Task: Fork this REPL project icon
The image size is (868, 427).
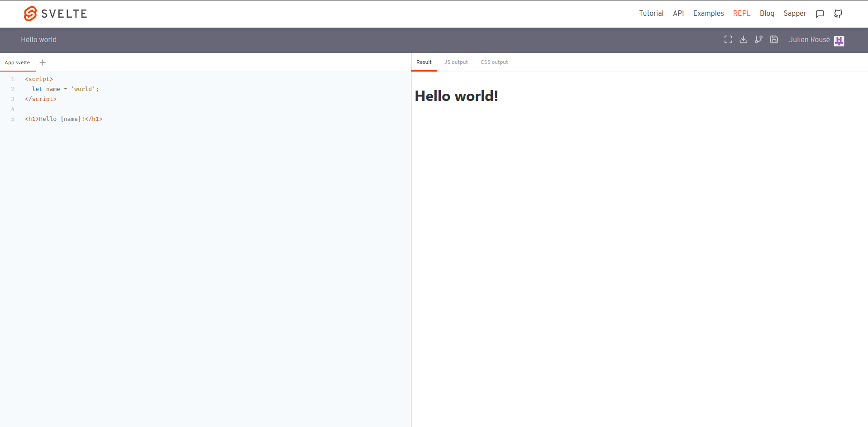Action: pyautogui.click(x=759, y=39)
